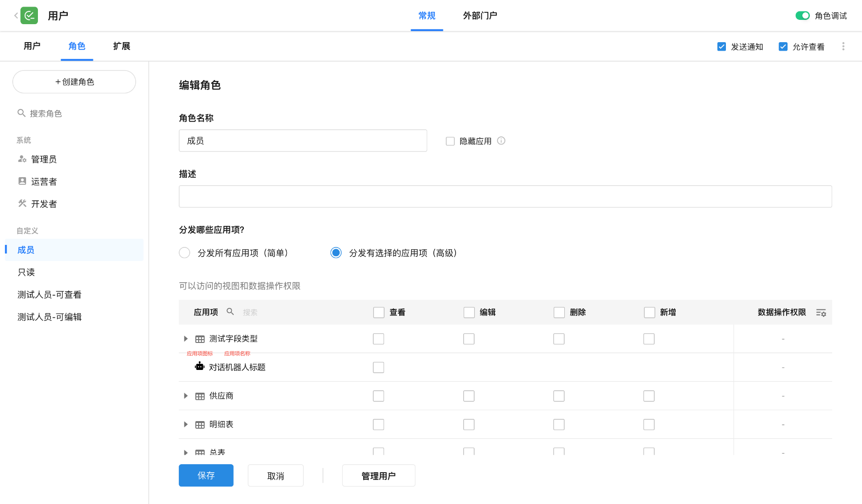Click the search icon in 应用项 header
Screen dimensions: 862x504
point(230,312)
